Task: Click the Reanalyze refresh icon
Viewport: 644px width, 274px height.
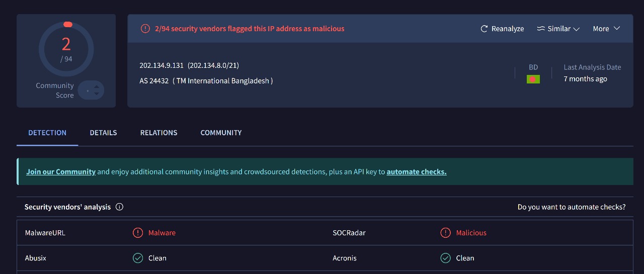Action: pyautogui.click(x=484, y=29)
